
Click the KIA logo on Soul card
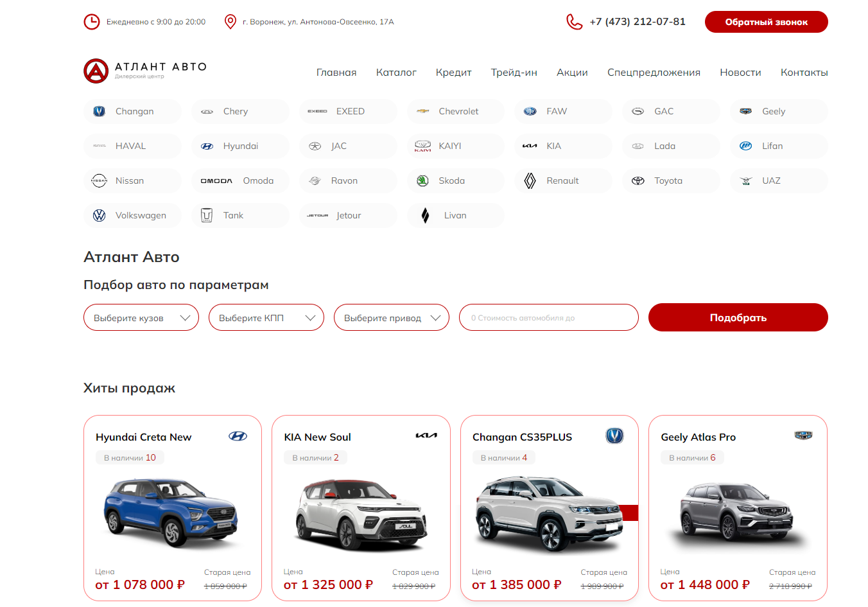(426, 435)
